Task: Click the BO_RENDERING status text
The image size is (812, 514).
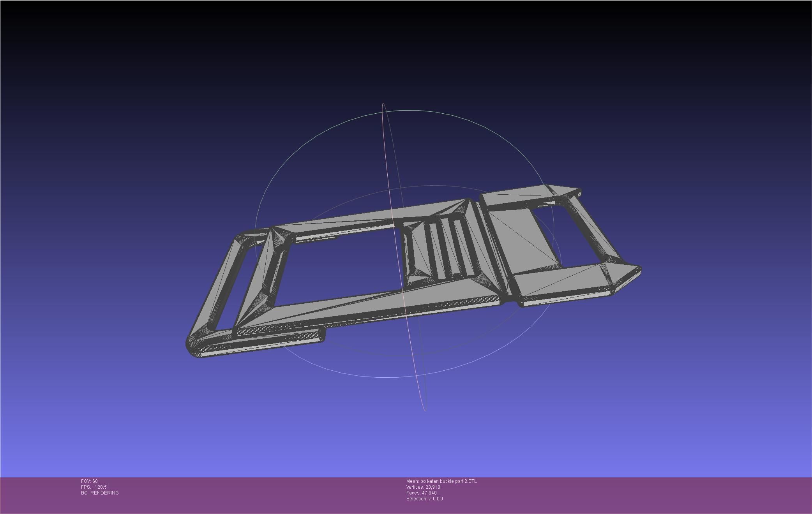Action: pos(100,493)
